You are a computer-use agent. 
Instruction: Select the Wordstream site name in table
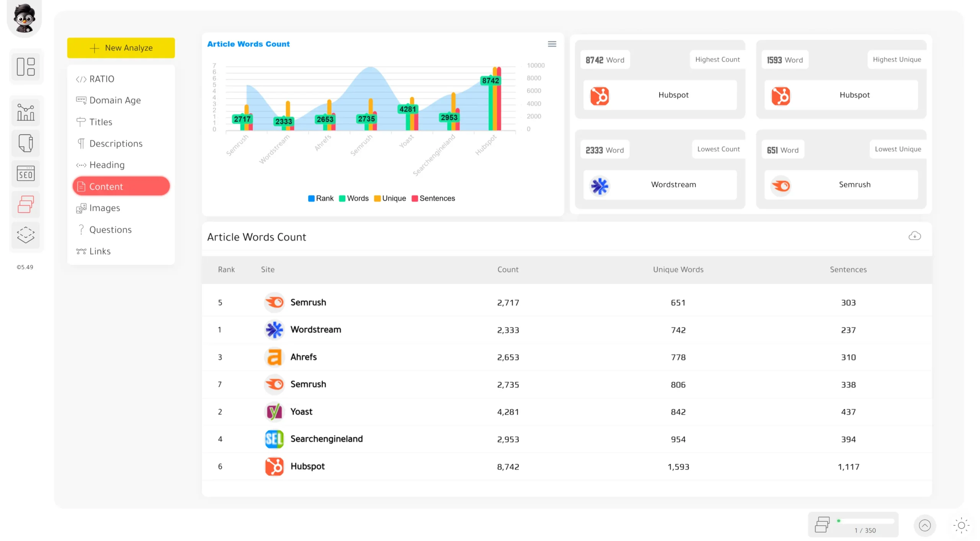coord(315,329)
